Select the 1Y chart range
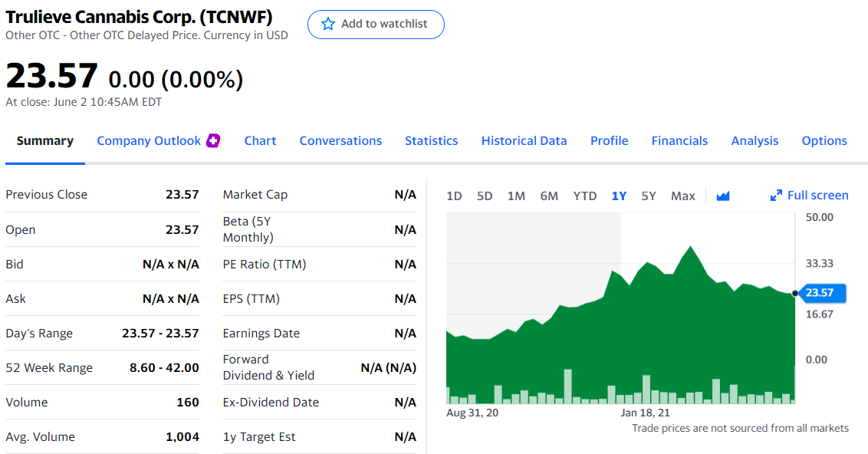 [619, 196]
